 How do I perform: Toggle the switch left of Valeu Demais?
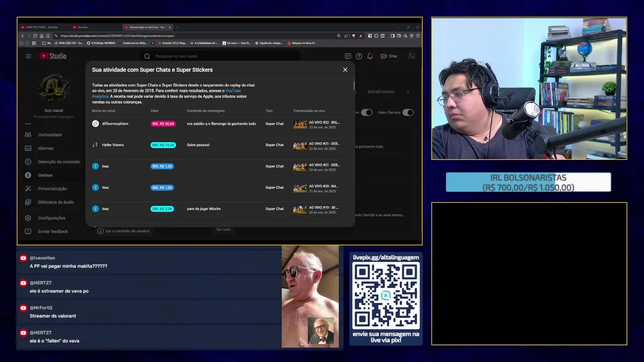tap(367, 112)
